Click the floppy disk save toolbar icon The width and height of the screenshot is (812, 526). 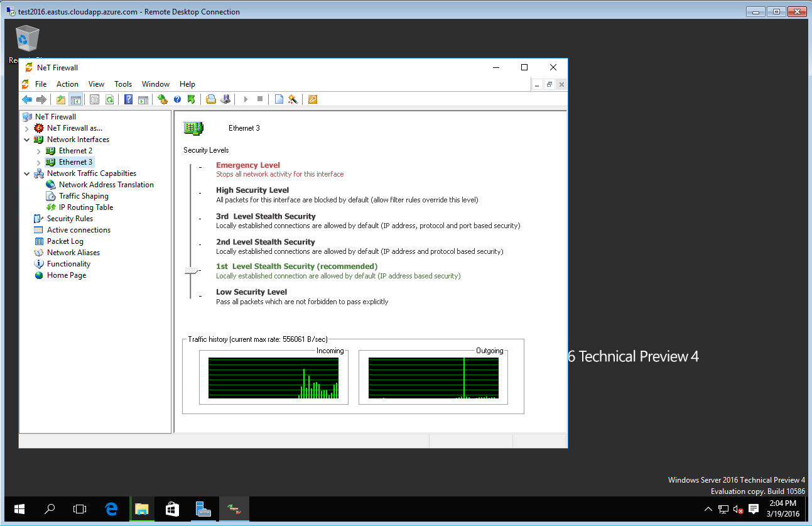click(x=225, y=99)
